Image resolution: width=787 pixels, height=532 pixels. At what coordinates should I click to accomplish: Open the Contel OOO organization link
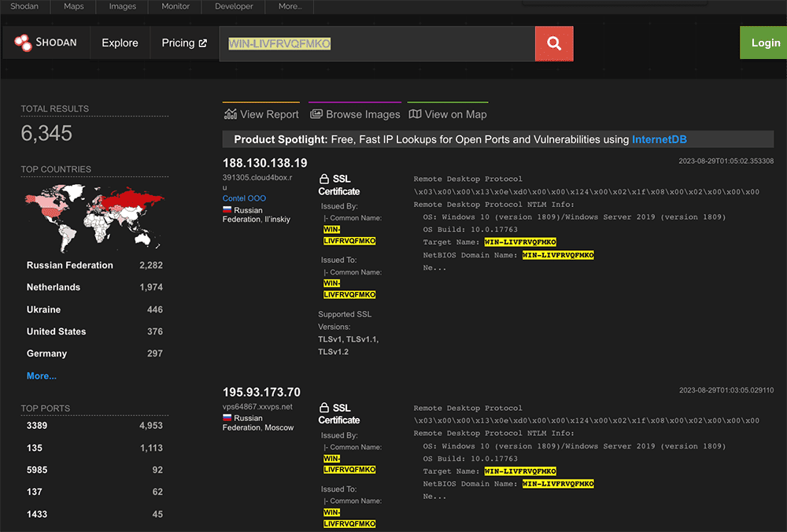point(244,199)
